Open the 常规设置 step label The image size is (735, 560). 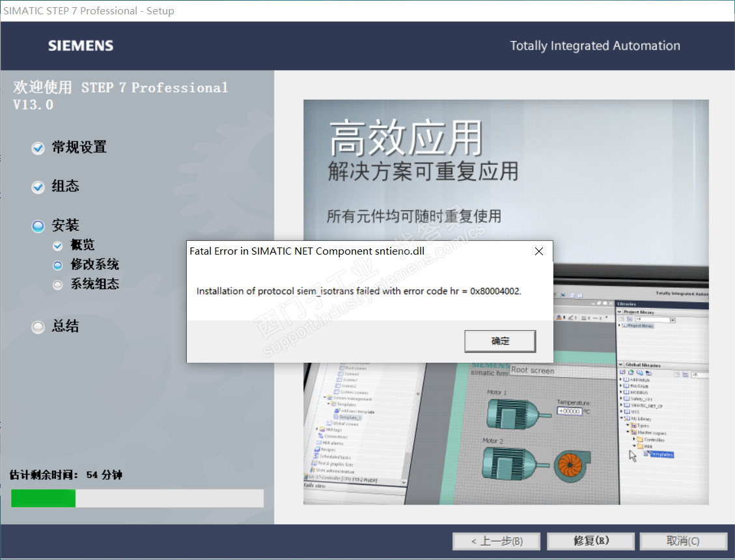[79, 147]
